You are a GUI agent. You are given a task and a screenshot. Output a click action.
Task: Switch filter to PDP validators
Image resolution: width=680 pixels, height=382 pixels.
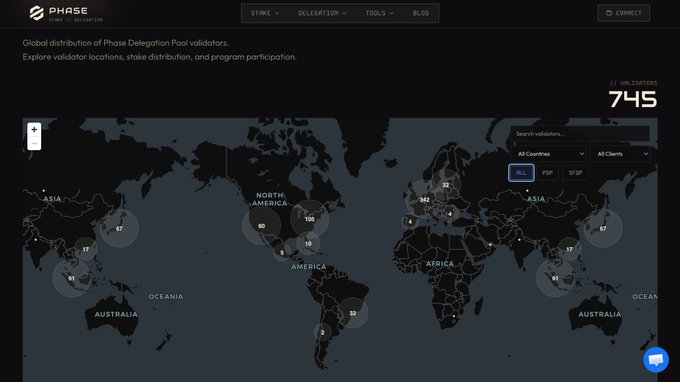pos(548,173)
